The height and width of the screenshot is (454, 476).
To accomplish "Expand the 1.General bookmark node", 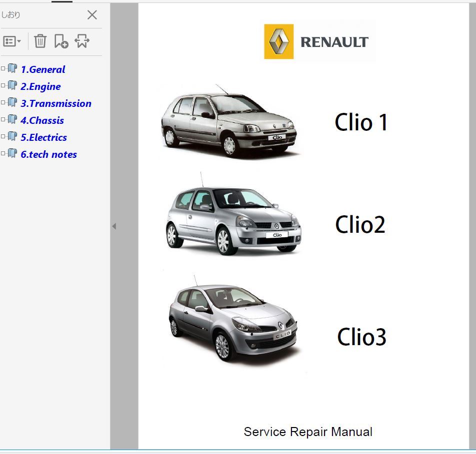I will point(3,69).
